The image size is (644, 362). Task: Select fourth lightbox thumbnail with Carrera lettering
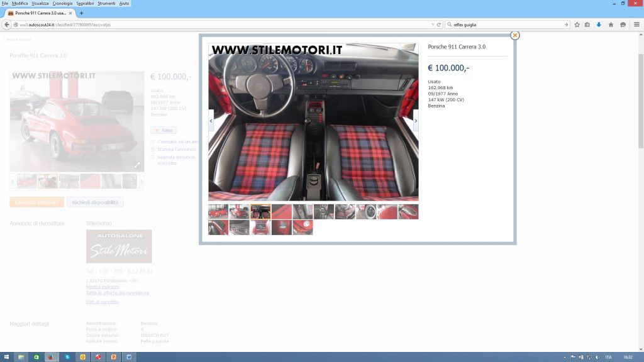[x=281, y=212]
